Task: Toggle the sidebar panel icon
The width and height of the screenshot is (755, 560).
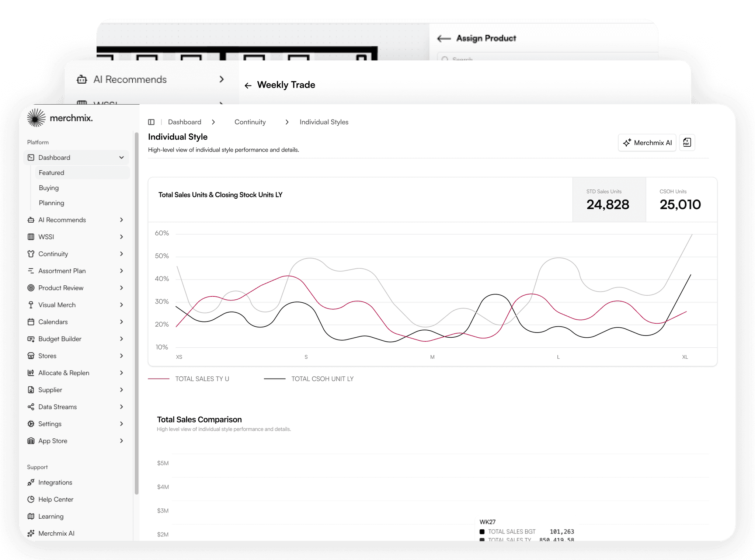Action: pyautogui.click(x=151, y=122)
